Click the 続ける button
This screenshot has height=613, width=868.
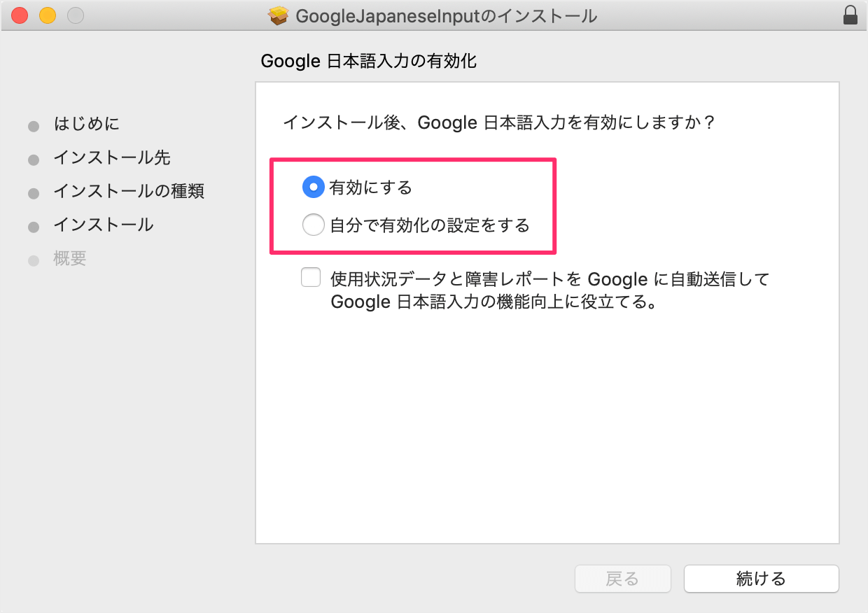[x=761, y=579]
